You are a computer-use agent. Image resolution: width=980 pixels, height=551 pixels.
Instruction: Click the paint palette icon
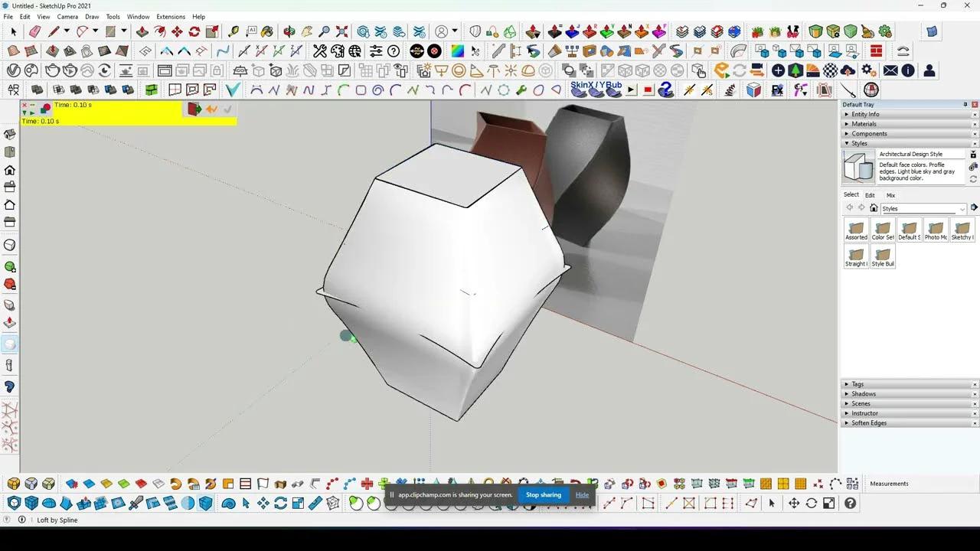pos(338,51)
